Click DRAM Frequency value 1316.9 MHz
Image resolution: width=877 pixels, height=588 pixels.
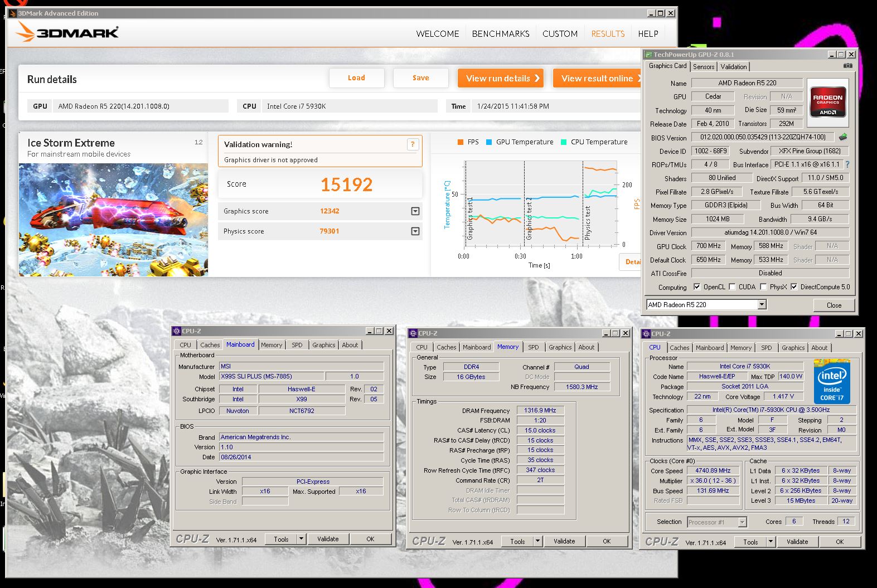pyautogui.click(x=540, y=410)
